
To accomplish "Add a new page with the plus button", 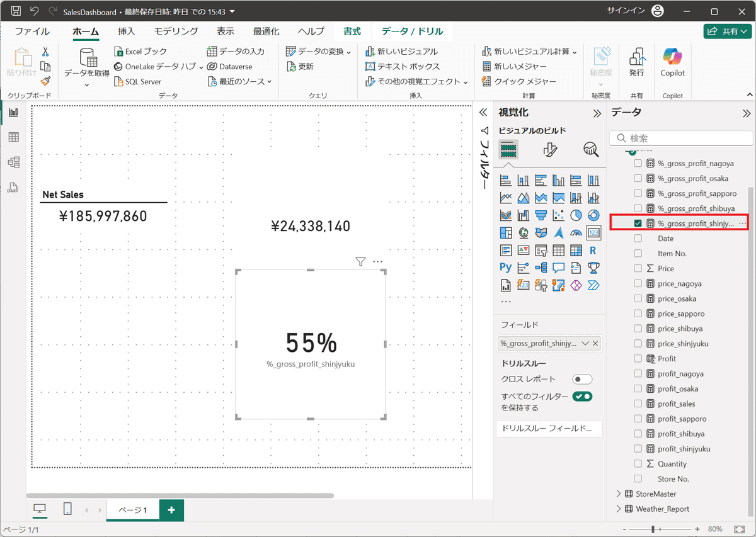I will [x=171, y=510].
